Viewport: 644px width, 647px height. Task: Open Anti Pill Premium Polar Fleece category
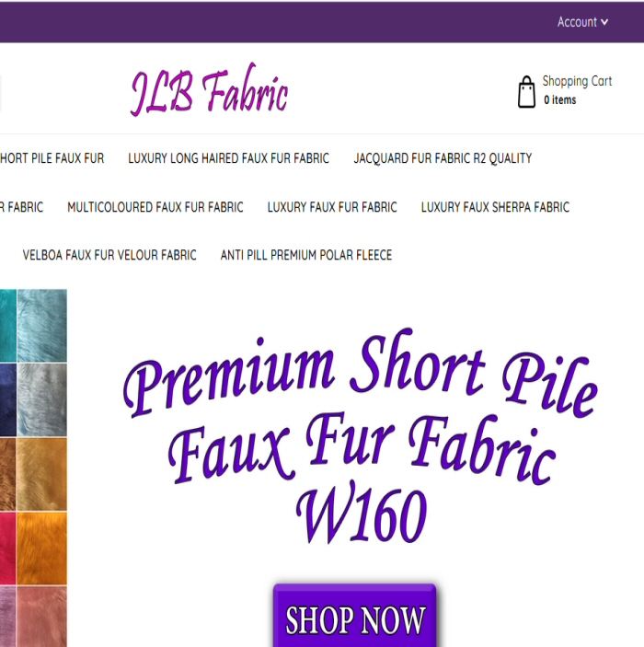[306, 256]
